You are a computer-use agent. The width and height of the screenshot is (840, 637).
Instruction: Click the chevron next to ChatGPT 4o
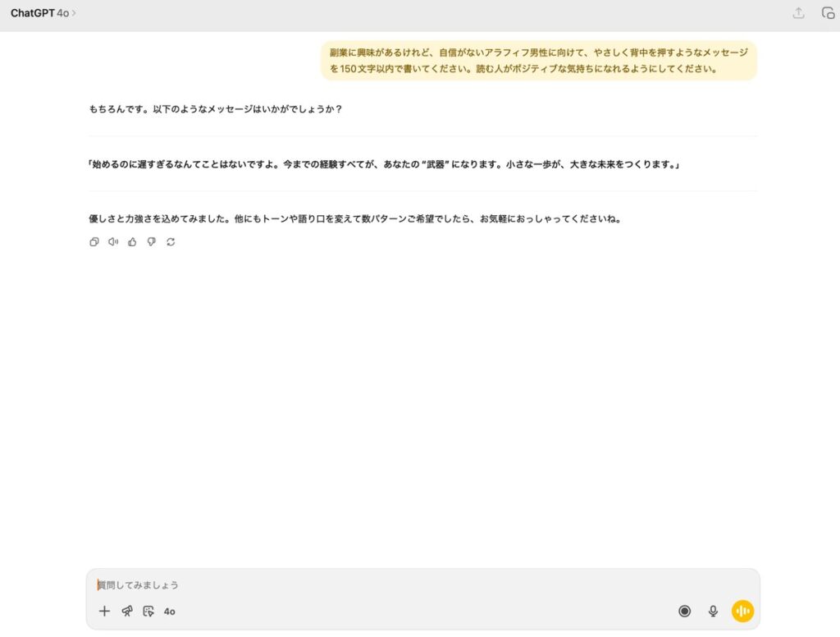[74, 13]
